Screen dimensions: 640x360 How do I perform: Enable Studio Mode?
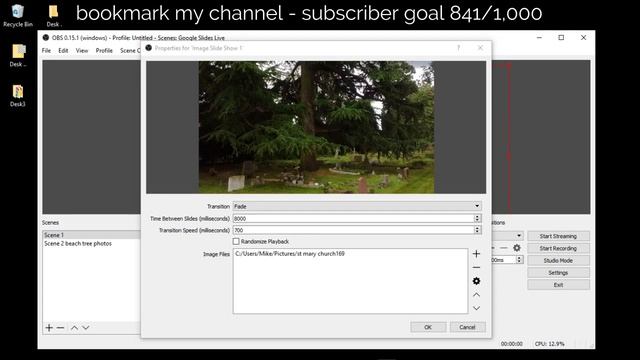point(558,260)
